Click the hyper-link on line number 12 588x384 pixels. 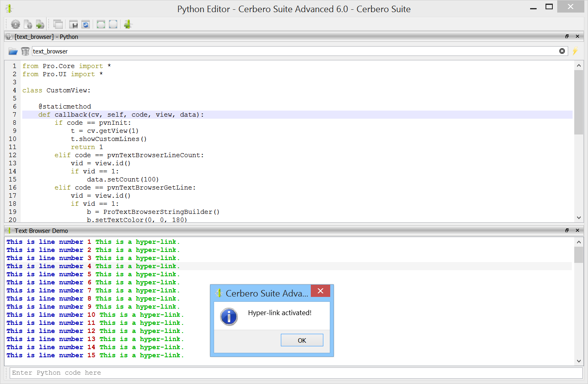142,331
